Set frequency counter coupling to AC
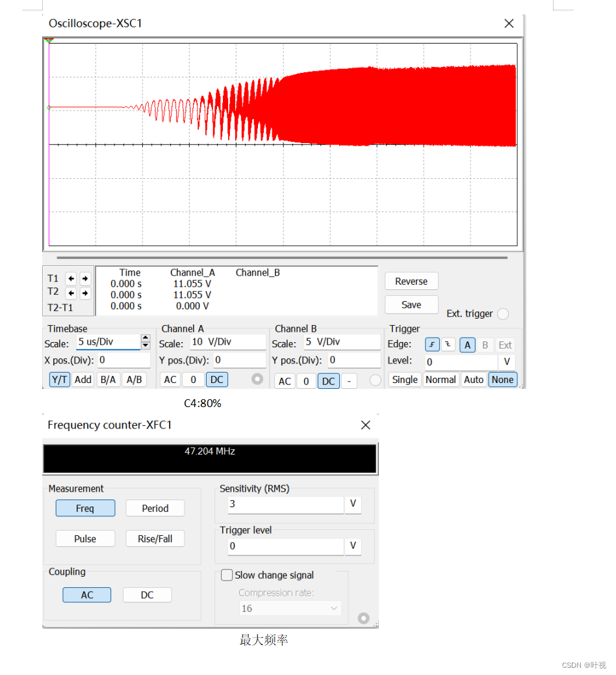616x675 pixels. (x=87, y=595)
